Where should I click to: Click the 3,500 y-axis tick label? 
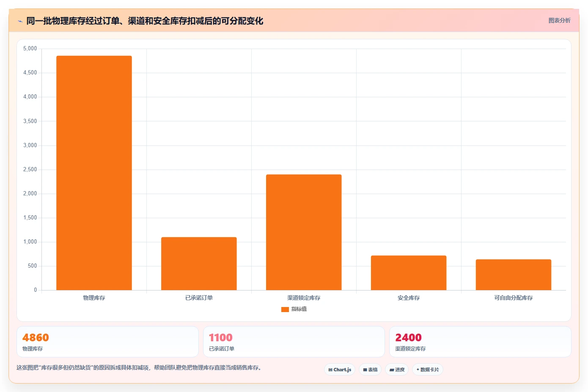30,121
